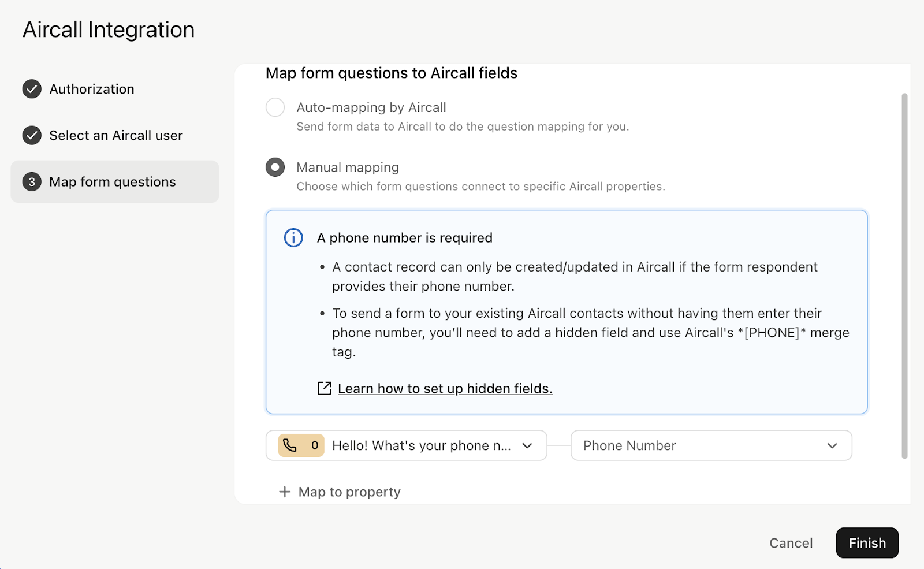Screen dimensions: 924x569
Task: Click the info icon beside phone number notice
Action: pyautogui.click(x=293, y=237)
